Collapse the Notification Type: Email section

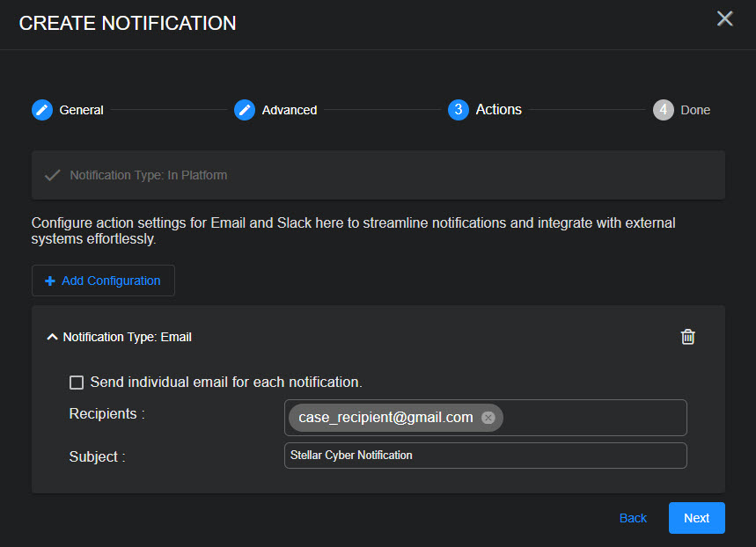(x=53, y=337)
